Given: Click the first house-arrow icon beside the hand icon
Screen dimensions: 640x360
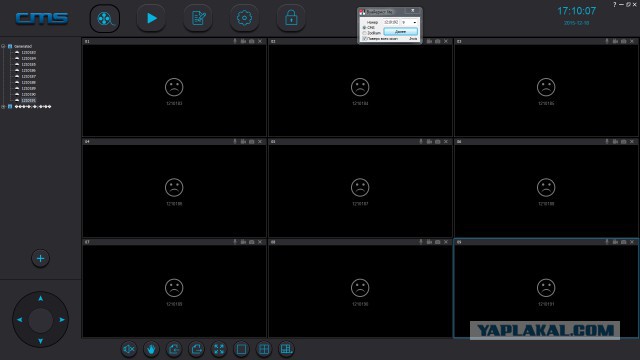Looking at the screenshot, I should point(174,349).
